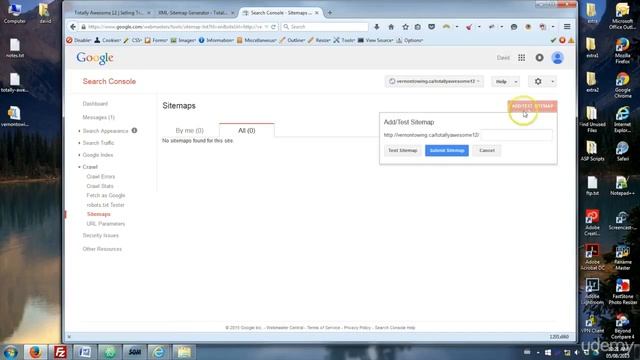The image size is (640, 360).
Task: Open the site property selector dropdown
Action: click(434, 81)
